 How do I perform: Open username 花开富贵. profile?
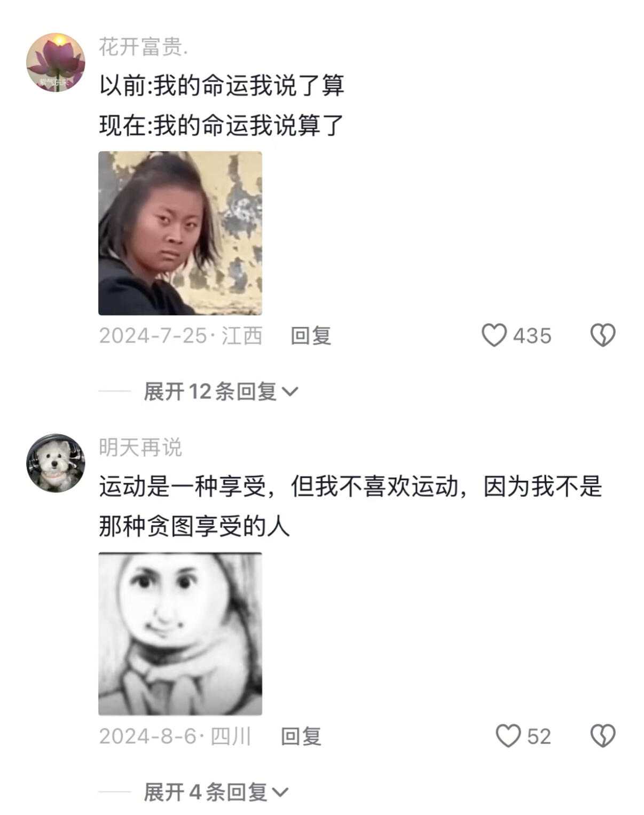[143, 47]
